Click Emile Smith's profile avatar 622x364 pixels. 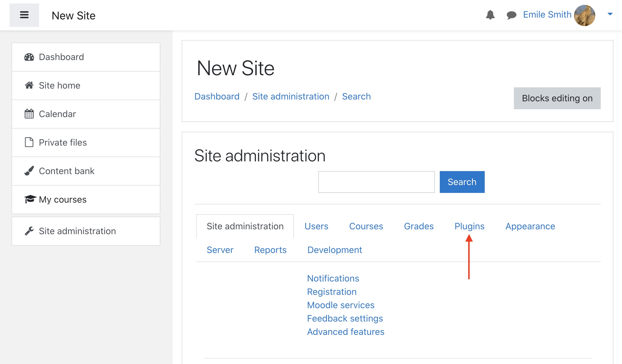[x=585, y=15]
